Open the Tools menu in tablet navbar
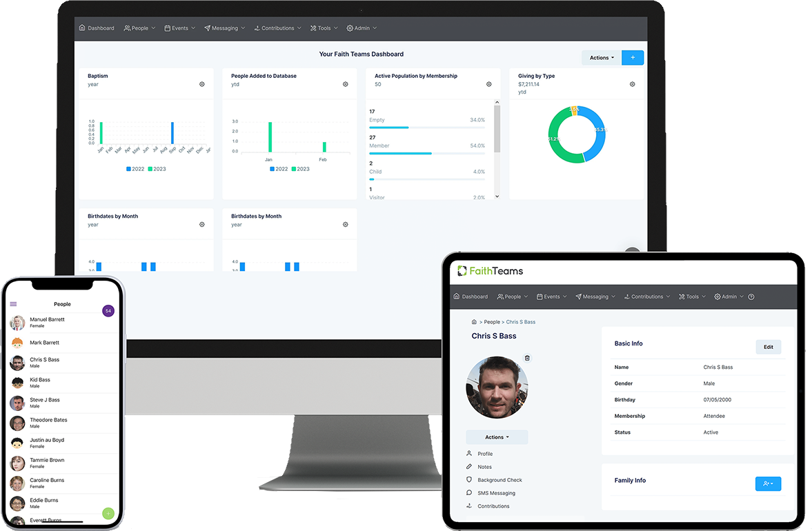Image resolution: width=812 pixels, height=531 pixels. pos(691,297)
